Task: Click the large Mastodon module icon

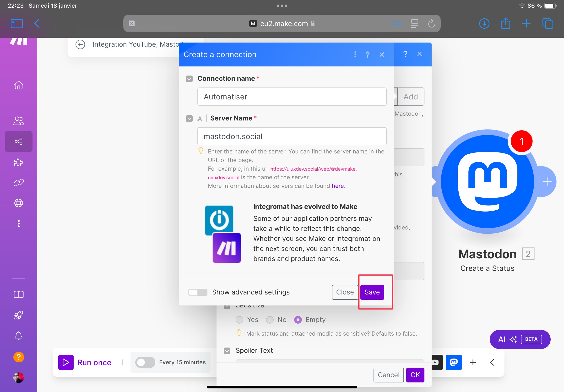Action: point(487,182)
